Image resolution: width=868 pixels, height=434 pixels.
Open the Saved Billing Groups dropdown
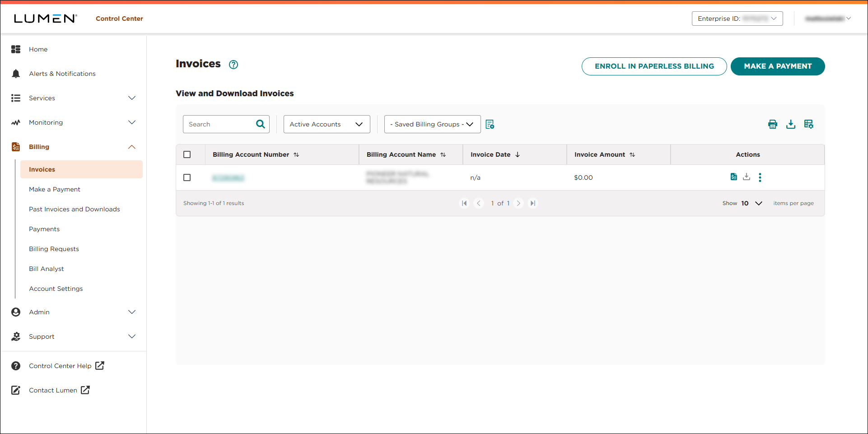click(432, 124)
